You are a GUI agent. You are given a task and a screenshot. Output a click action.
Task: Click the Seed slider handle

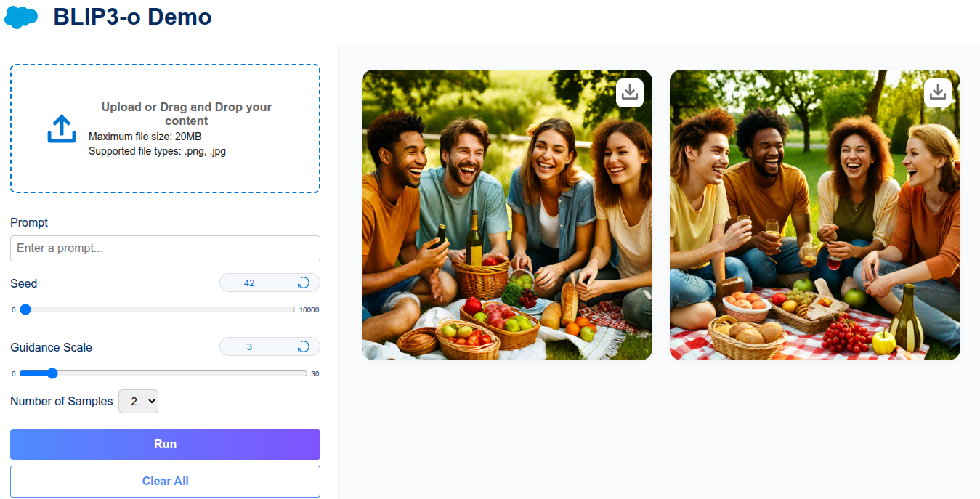[x=25, y=309]
